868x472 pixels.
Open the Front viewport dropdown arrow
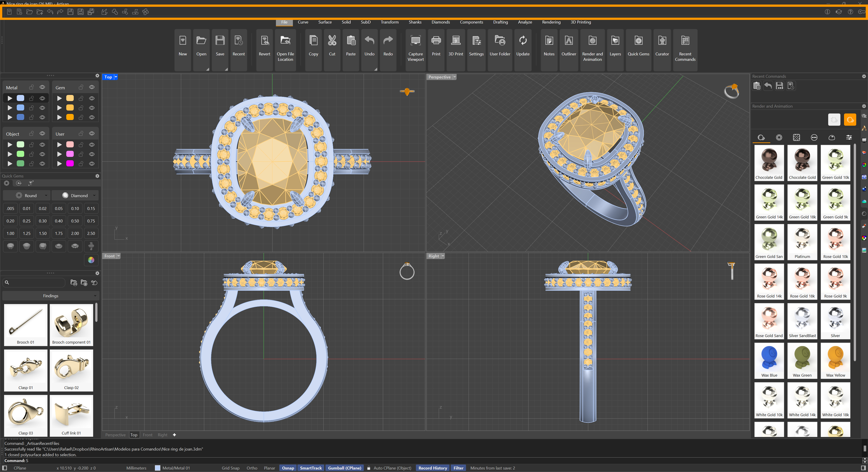click(118, 256)
